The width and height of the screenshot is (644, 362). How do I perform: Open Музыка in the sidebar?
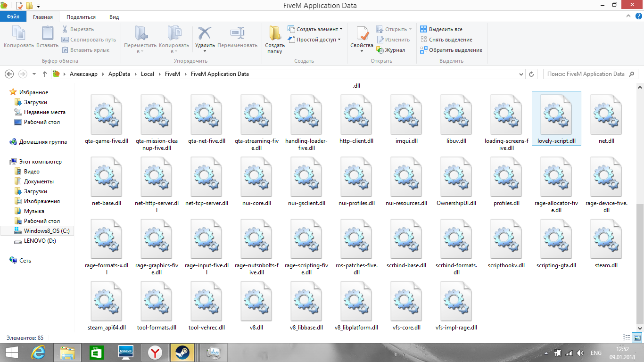(29, 211)
